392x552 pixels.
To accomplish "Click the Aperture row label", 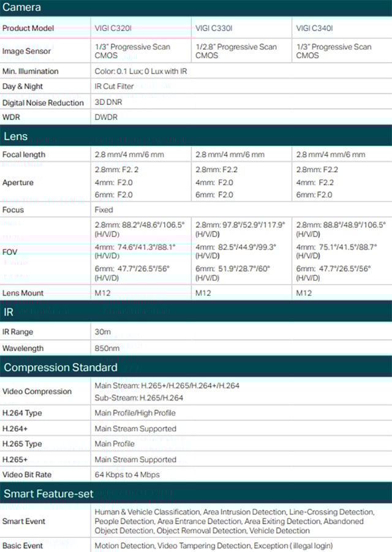I will pos(18,183).
